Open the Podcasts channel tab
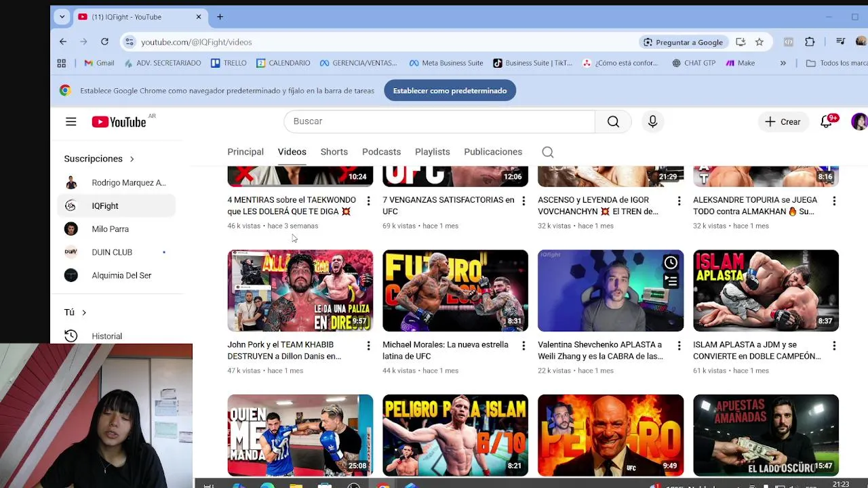 click(x=381, y=152)
